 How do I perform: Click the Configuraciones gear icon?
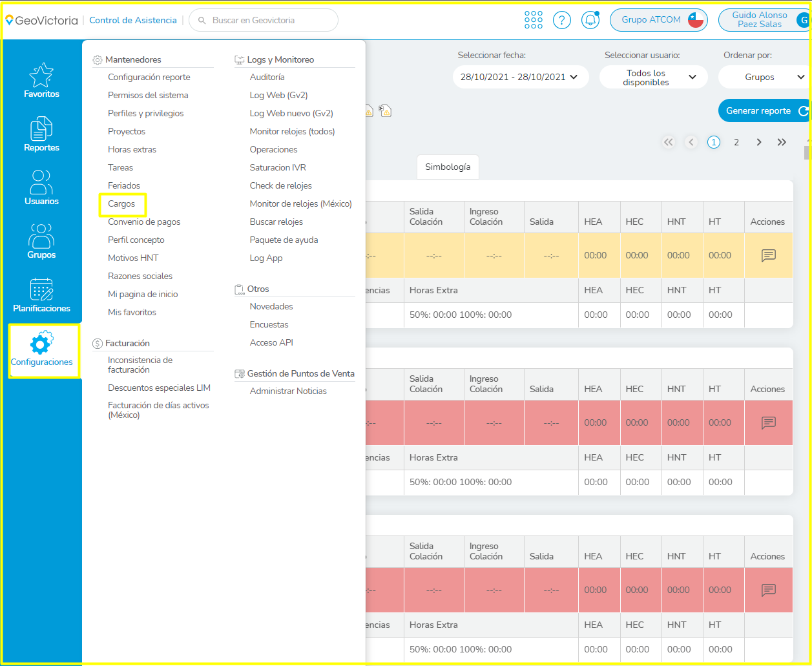click(43, 344)
